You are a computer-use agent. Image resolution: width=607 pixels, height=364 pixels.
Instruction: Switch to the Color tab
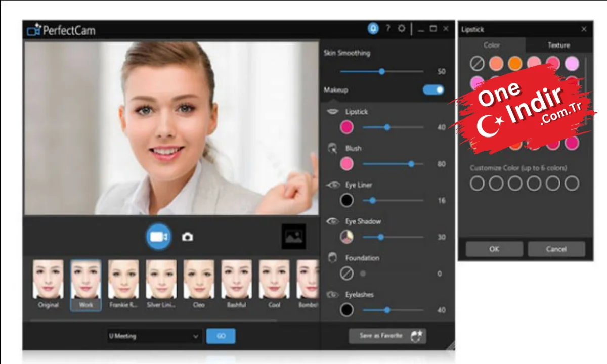click(492, 45)
